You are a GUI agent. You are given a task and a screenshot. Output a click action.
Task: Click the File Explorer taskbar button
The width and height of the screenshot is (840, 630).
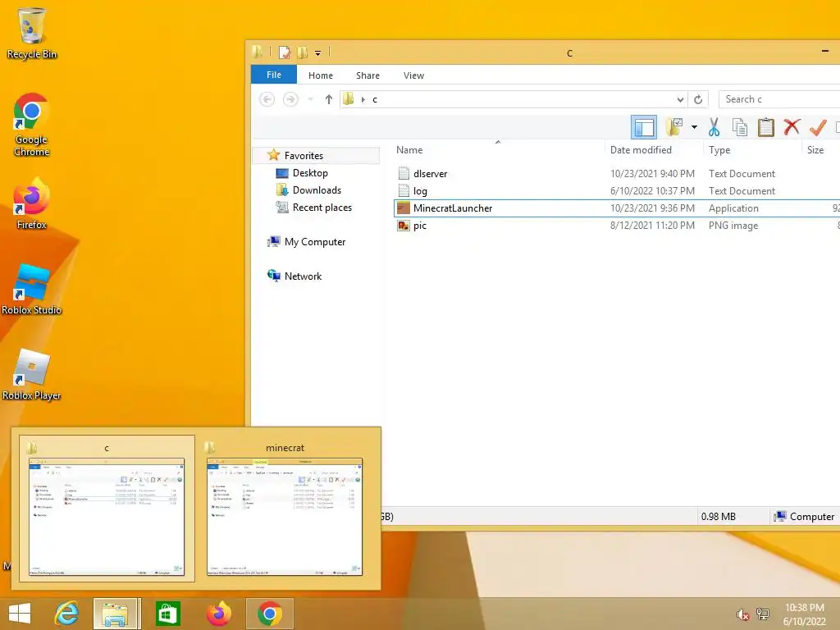point(116,614)
